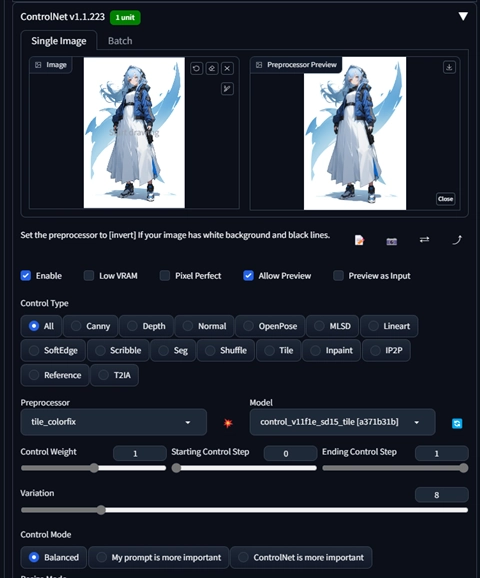Screen dimensions: 480x578
Task: Enable the Pixel Perfect checkbox
Action: click(165, 276)
